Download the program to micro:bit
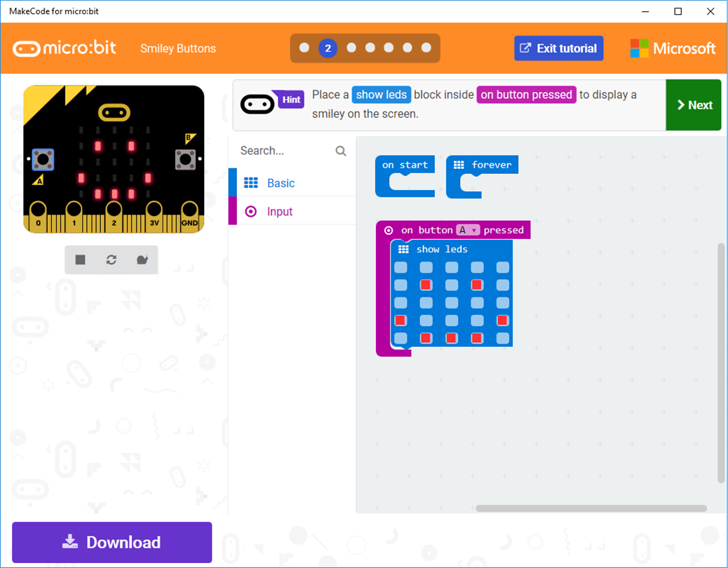This screenshot has width=728, height=568. 112,542
